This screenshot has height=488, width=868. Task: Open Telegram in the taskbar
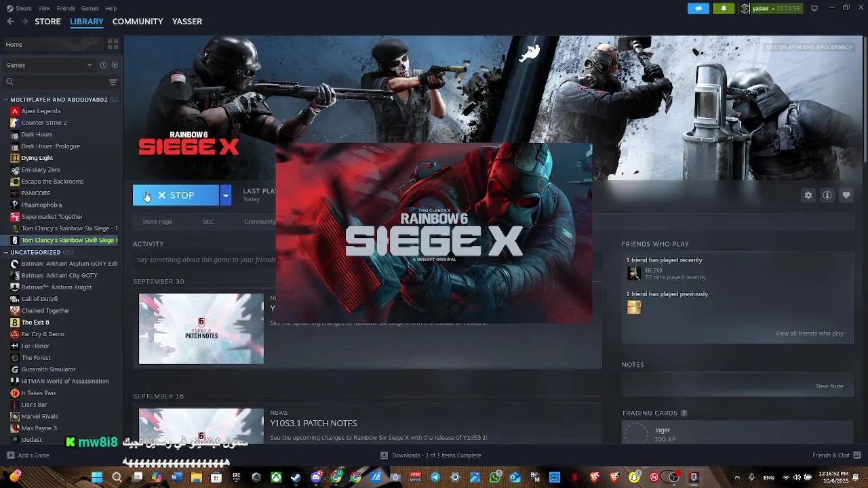435,477
